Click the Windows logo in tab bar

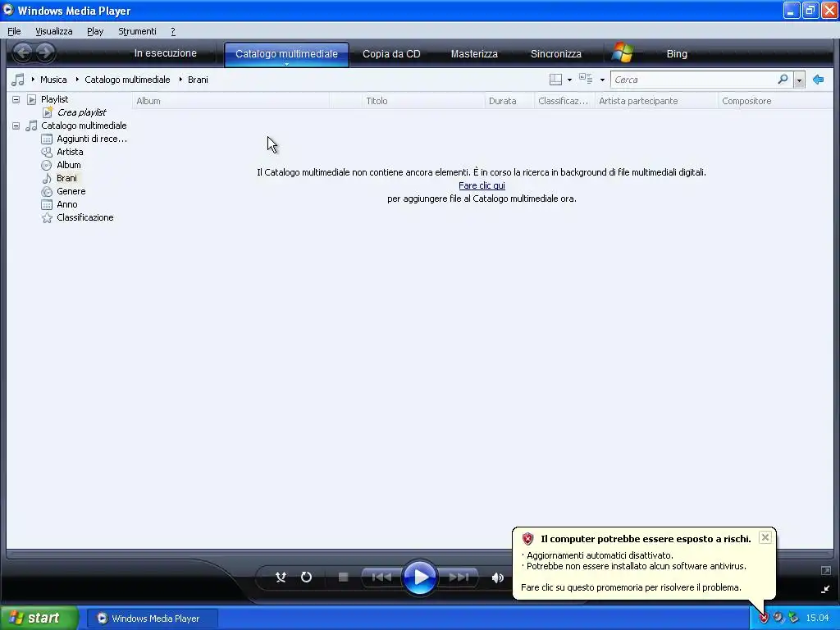623,52
